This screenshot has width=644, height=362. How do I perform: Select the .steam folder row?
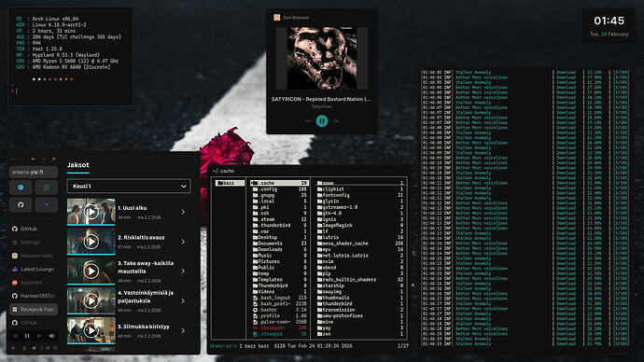[x=279, y=219]
